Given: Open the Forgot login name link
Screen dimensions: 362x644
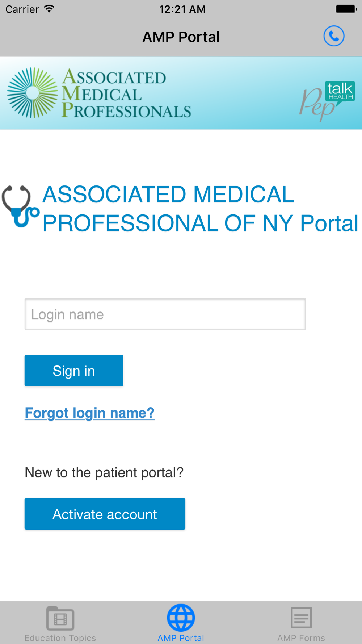Looking at the screenshot, I should point(90,413).
